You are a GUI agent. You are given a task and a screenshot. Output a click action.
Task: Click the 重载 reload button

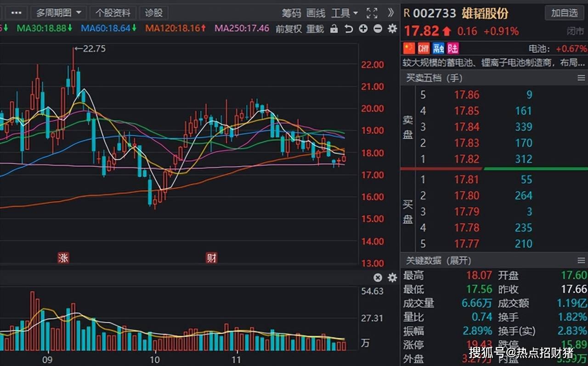315,29
